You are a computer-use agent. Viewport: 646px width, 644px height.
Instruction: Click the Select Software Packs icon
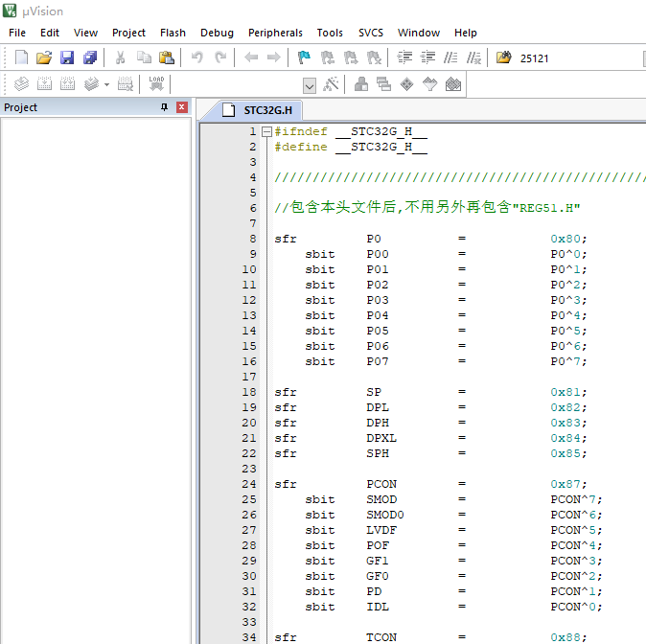tap(429, 84)
